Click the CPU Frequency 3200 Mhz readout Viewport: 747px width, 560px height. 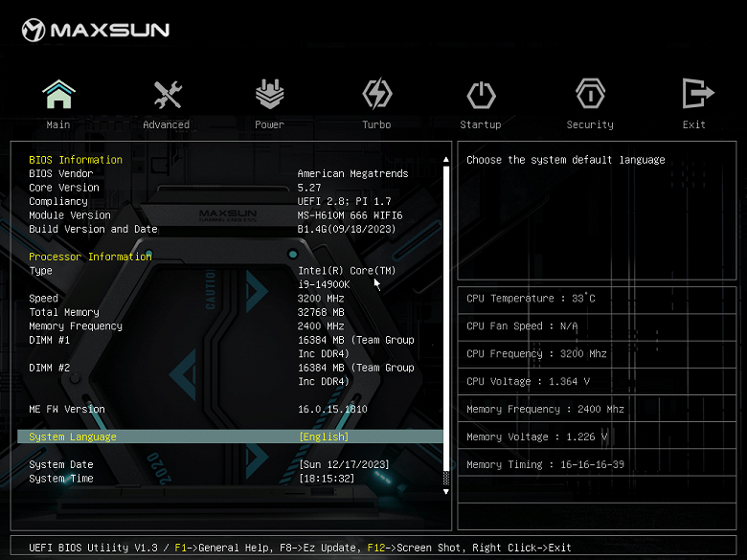pyautogui.click(x=536, y=353)
